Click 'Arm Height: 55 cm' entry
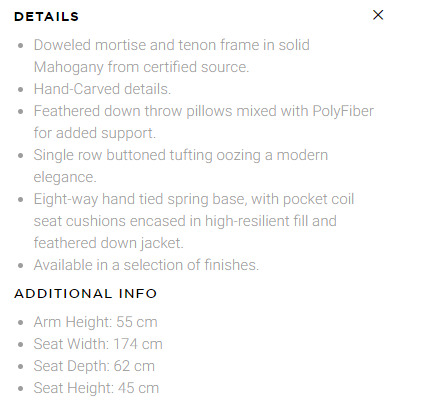This screenshot has width=424, height=408. point(95,322)
